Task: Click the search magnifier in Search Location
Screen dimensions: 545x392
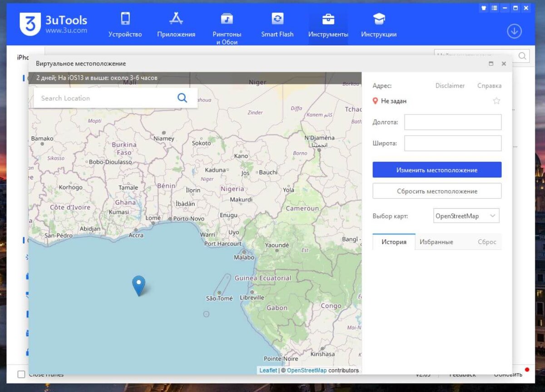Action: [x=182, y=98]
